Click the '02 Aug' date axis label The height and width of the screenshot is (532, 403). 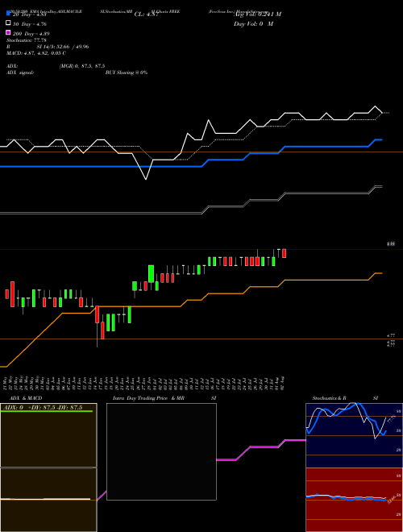pyautogui.click(x=283, y=384)
